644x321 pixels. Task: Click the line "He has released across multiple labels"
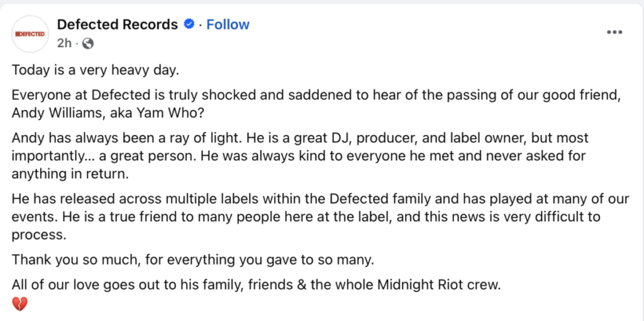click(x=321, y=199)
